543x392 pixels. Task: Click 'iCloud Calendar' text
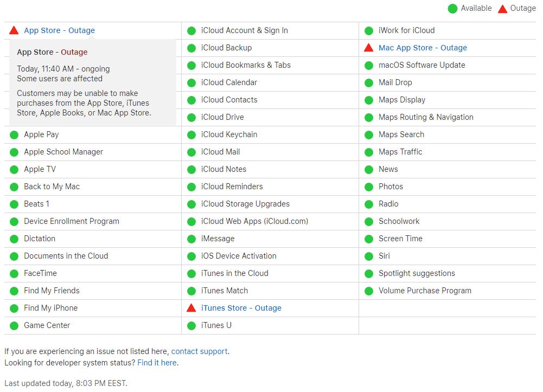[229, 82]
